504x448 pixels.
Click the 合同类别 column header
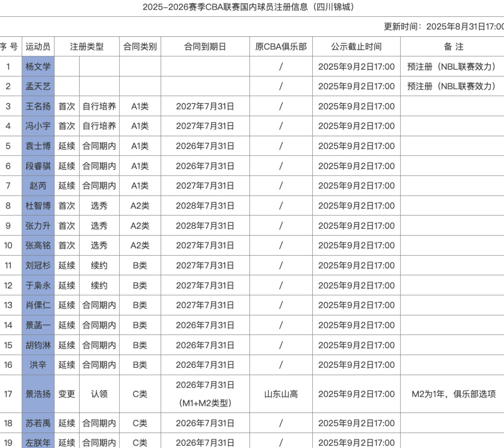point(139,47)
